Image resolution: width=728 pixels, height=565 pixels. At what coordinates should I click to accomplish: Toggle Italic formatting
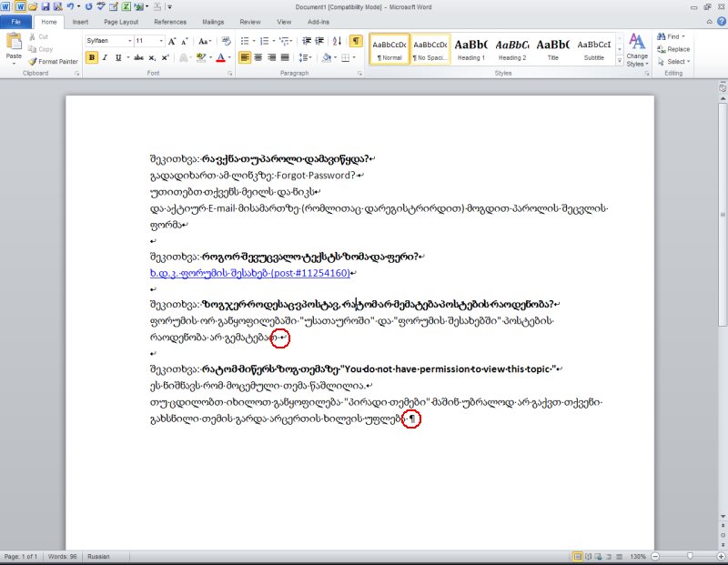click(104, 56)
